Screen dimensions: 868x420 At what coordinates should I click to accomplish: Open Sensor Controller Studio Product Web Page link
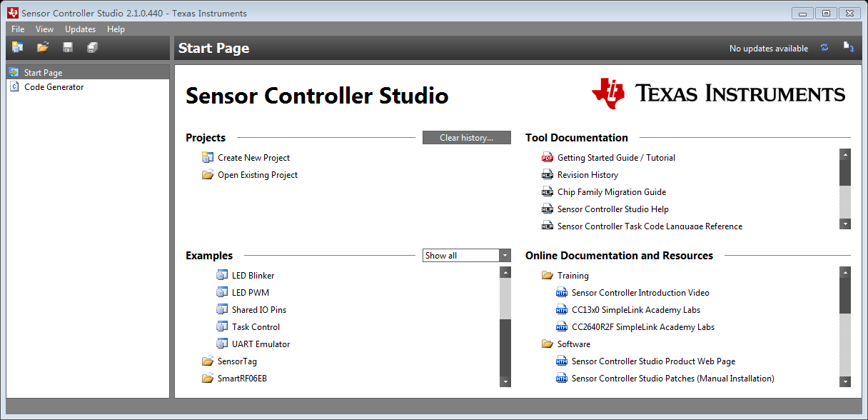click(x=653, y=361)
